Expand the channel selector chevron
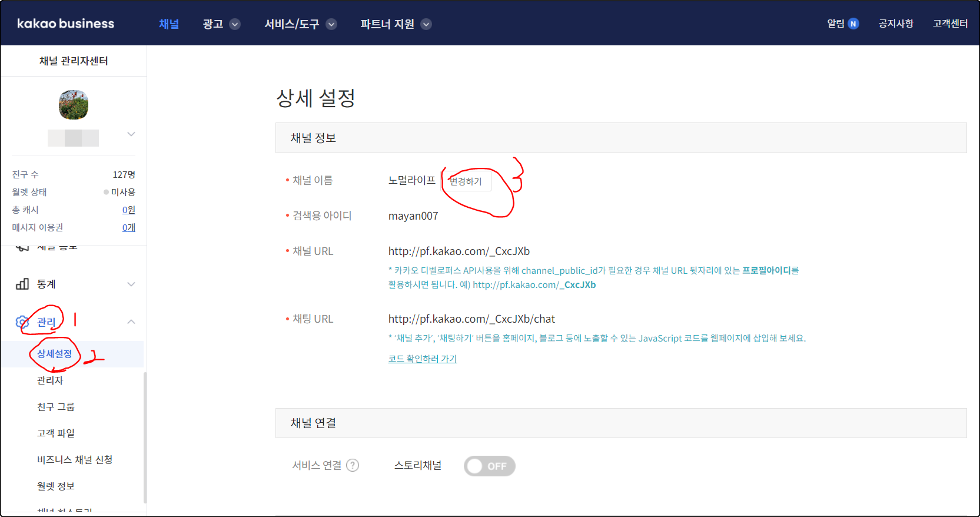The height and width of the screenshot is (517, 980). [x=131, y=134]
